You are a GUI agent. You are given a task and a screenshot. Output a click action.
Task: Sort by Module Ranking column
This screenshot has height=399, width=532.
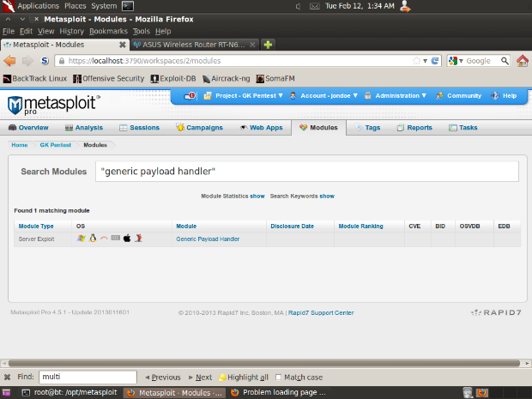coord(360,226)
